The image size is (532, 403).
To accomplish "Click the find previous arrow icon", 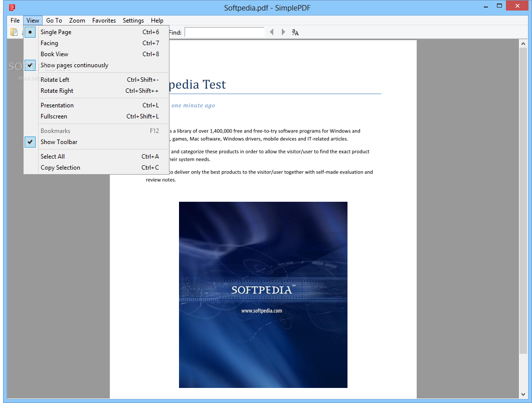I will point(271,32).
